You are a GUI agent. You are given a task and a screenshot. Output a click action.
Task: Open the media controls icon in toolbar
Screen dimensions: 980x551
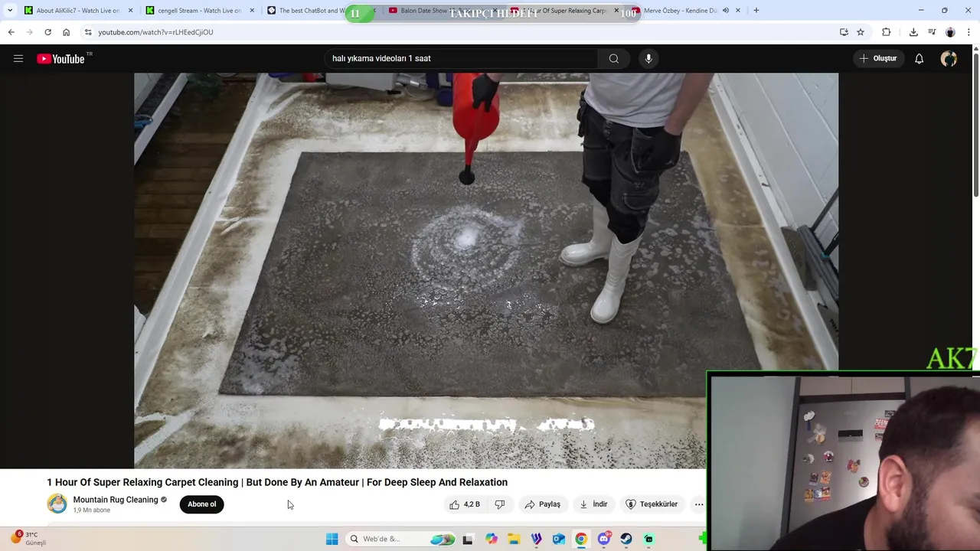(x=932, y=32)
